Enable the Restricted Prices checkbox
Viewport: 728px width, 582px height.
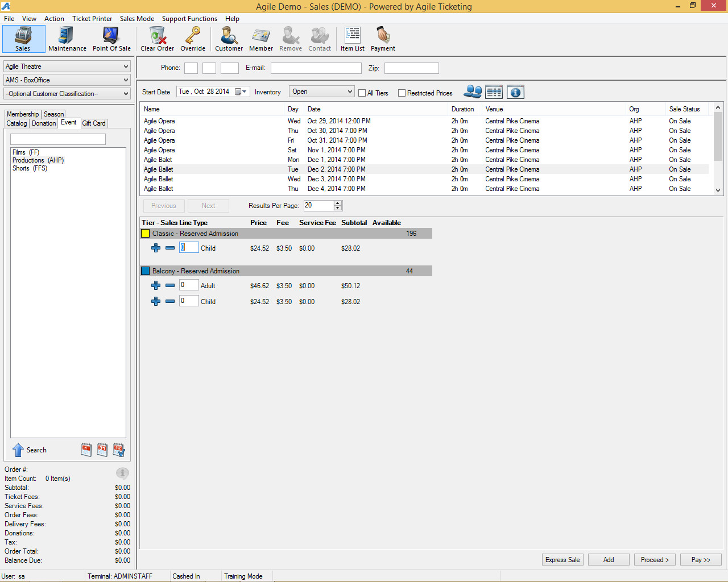(x=402, y=93)
